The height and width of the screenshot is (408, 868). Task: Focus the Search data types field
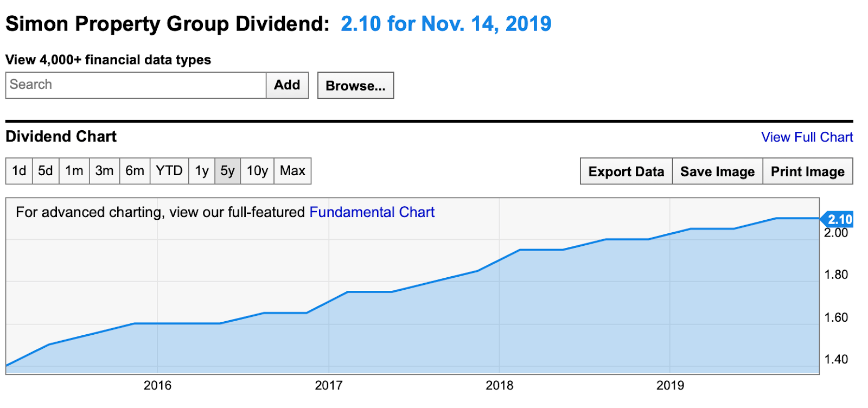[136, 85]
